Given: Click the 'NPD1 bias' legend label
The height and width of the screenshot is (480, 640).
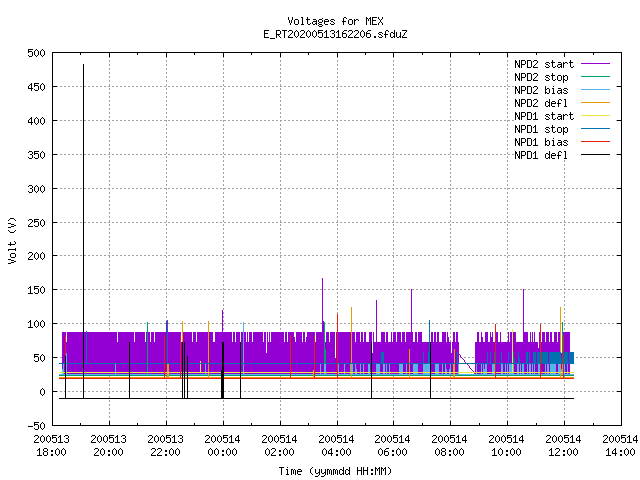Looking at the screenshot, I should [541, 142].
